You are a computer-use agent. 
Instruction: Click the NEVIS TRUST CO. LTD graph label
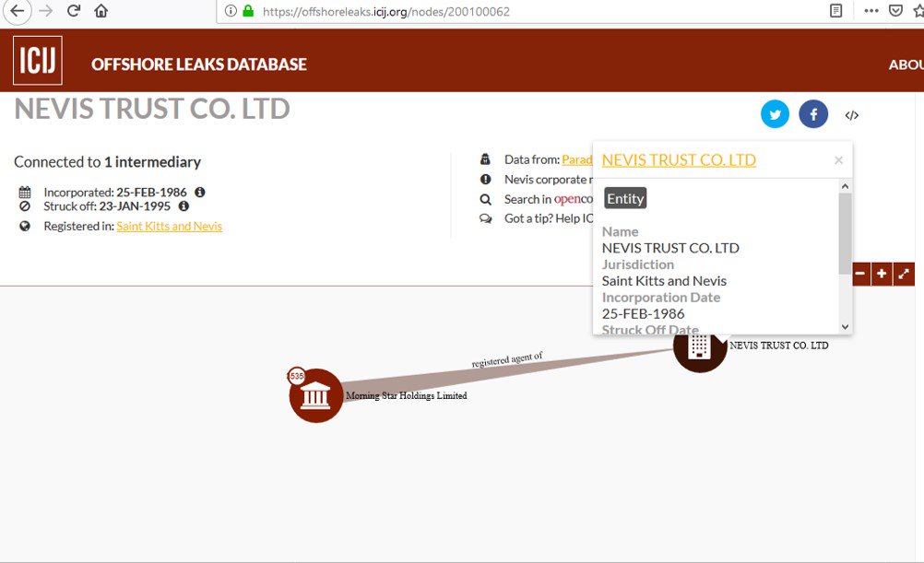779,346
